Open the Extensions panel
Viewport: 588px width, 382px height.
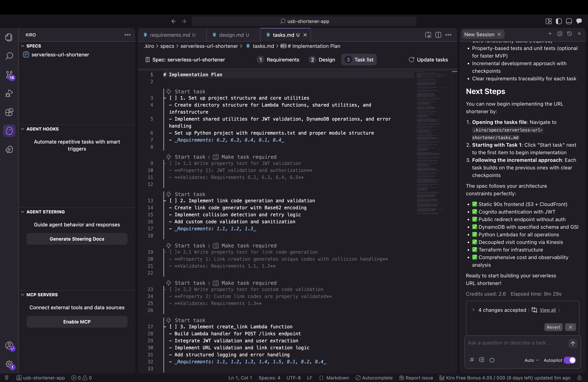9,112
